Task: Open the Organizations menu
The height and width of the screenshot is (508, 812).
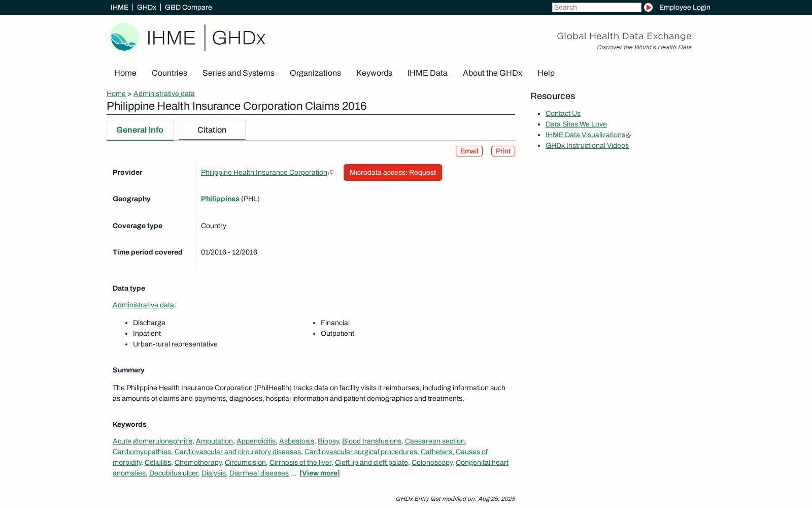Action: pyautogui.click(x=315, y=73)
